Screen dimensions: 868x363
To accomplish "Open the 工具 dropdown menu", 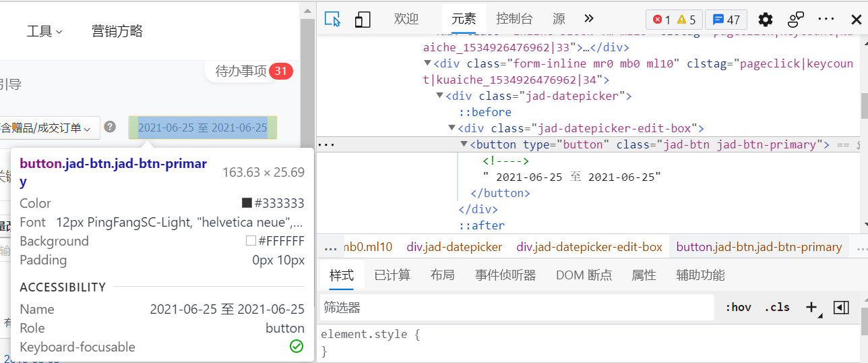I will pos(44,31).
